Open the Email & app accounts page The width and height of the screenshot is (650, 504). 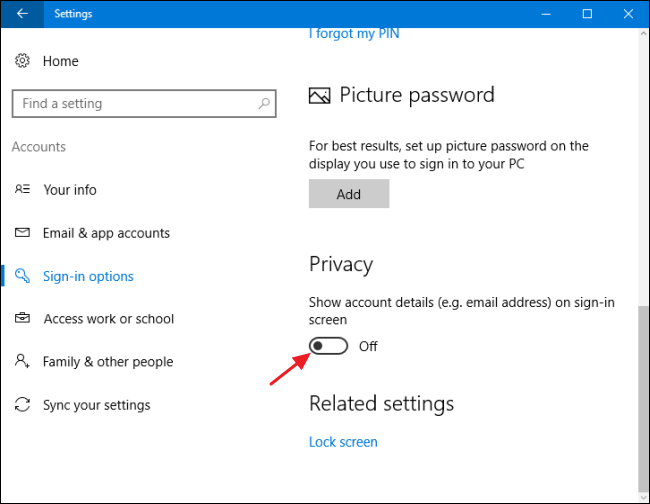(x=106, y=233)
